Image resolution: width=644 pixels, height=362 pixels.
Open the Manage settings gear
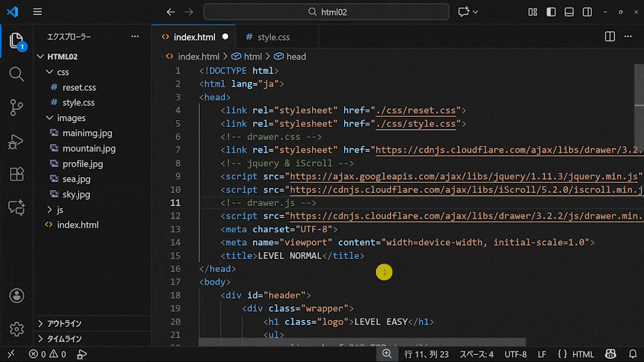tap(16, 329)
